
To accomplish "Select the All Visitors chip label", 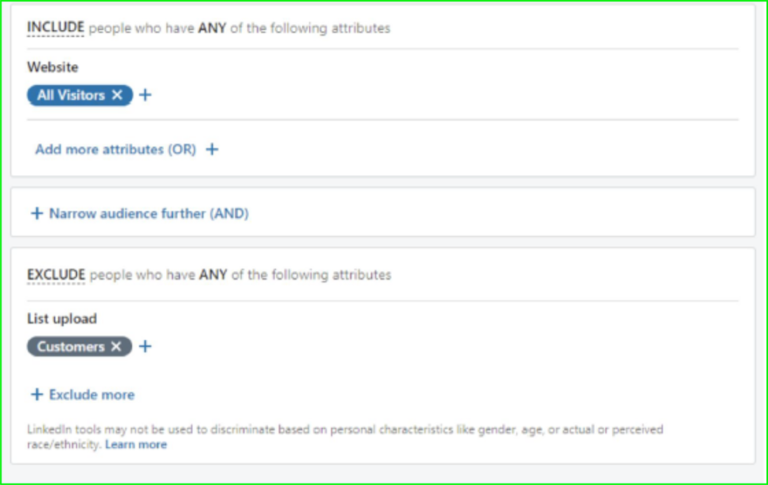I will pos(71,95).
